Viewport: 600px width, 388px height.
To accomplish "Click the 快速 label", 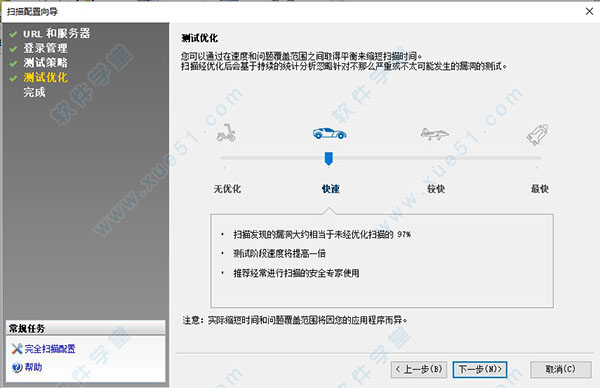I will point(331,189).
